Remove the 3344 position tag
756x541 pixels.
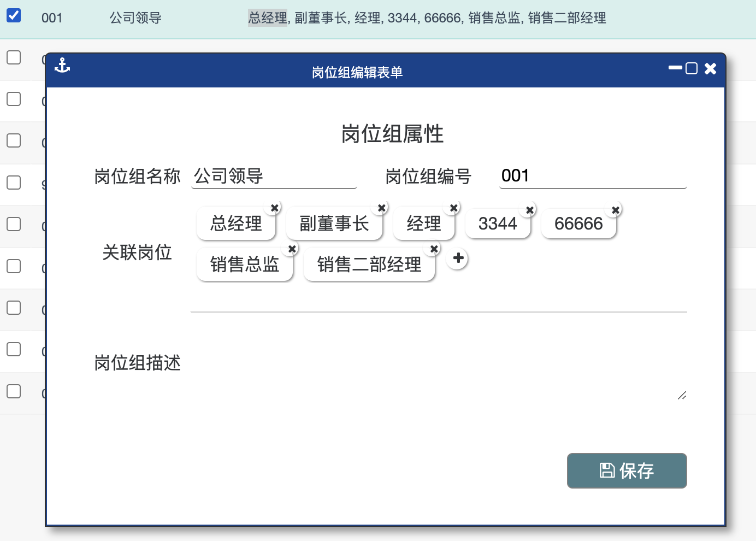(x=529, y=210)
